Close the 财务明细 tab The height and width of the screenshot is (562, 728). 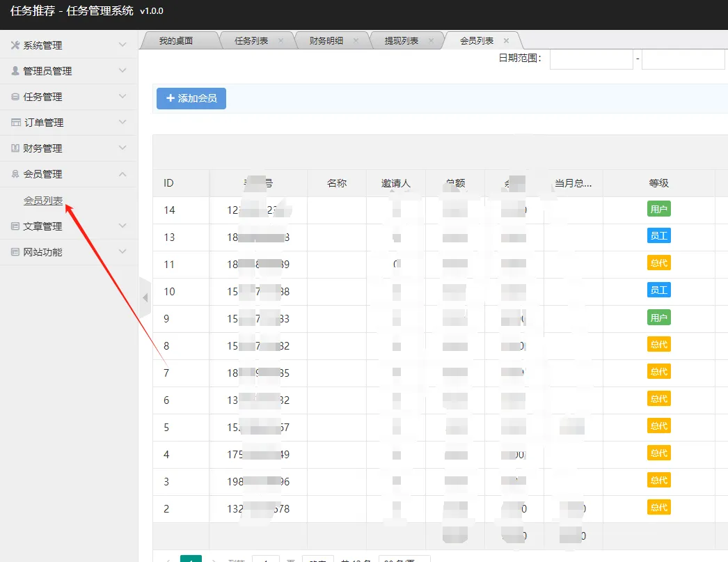(x=356, y=41)
